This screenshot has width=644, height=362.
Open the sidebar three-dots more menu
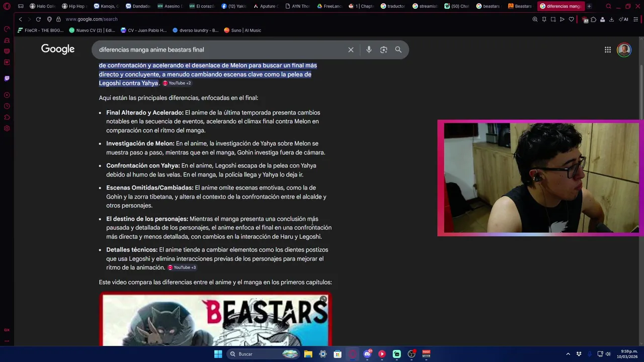7,341
